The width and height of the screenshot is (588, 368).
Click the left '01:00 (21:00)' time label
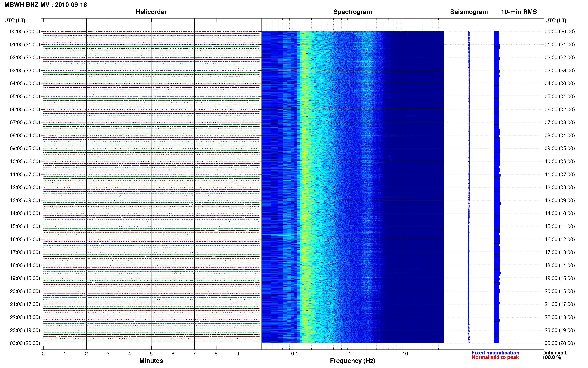coord(25,45)
